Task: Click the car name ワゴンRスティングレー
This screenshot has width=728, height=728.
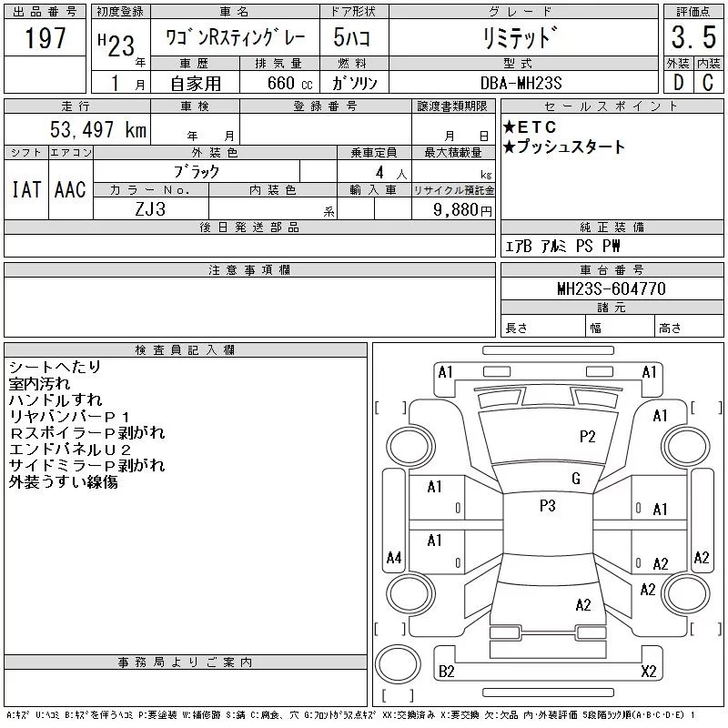Action: tap(236, 37)
